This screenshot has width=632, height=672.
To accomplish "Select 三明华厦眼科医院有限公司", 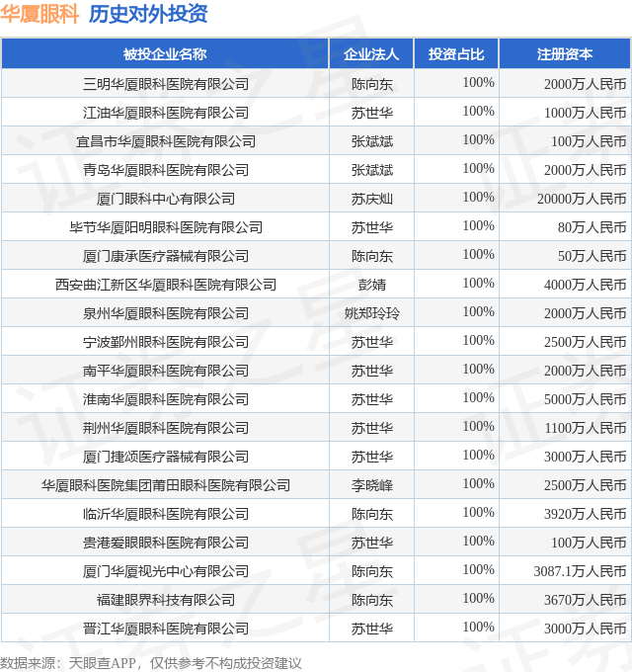I will 166,84.
